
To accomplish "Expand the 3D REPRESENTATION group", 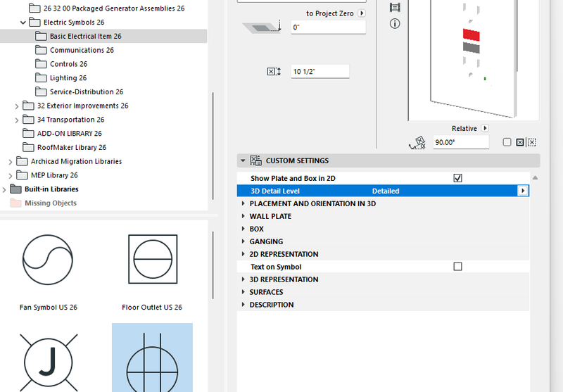I will tap(243, 279).
